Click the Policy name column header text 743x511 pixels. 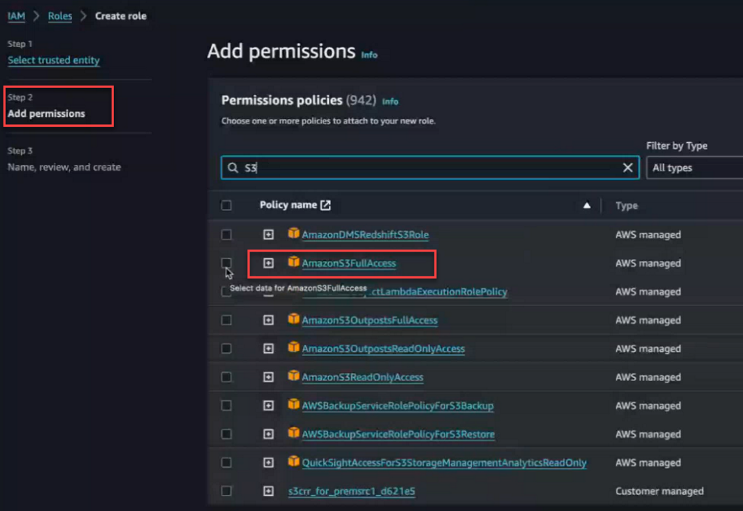tap(288, 205)
